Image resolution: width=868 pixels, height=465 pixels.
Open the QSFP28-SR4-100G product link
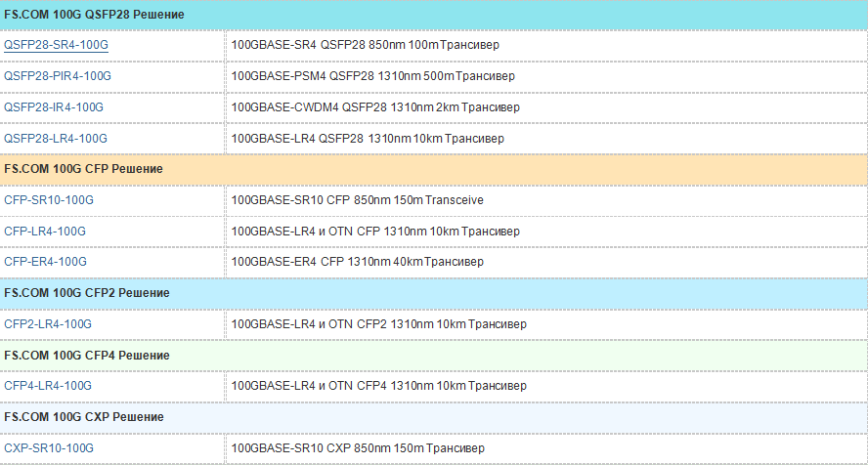pyautogui.click(x=56, y=45)
